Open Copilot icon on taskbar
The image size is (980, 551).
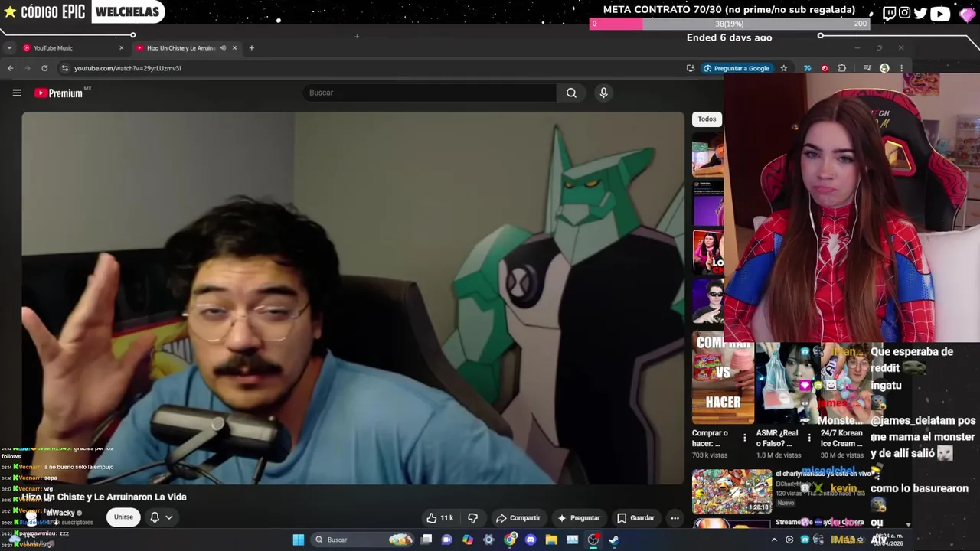pyautogui.click(x=468, y=540)
